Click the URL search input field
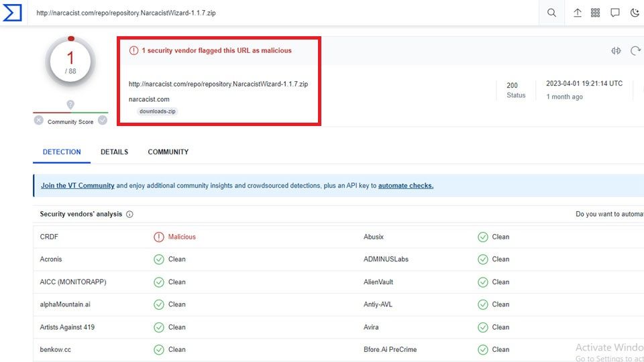 [283, 13]
